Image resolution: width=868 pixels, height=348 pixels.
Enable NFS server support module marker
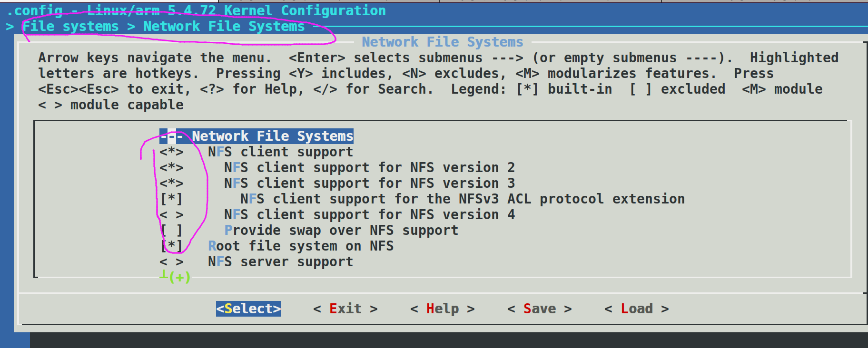[171, 262]
